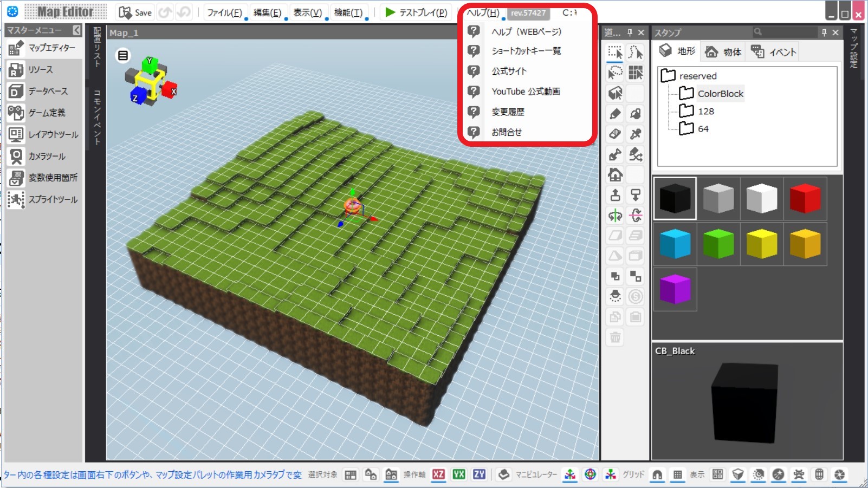Toggle the YX operation axis
This screenshot has height=488, width=868.
(x=459, y=474)
